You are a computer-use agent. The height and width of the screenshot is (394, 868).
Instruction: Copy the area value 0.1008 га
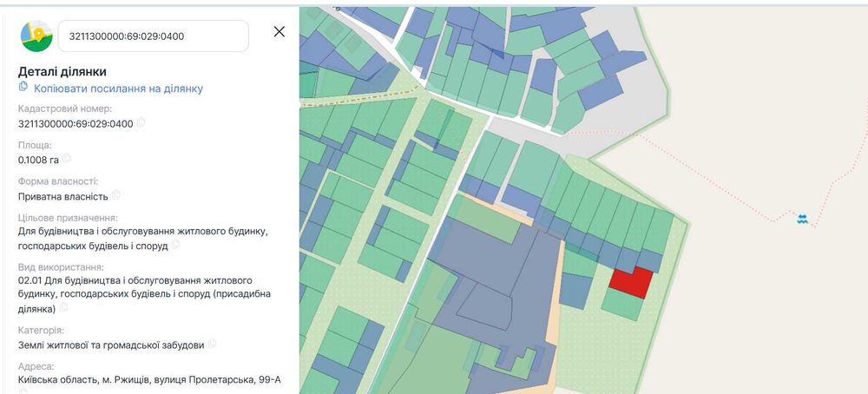67,159
